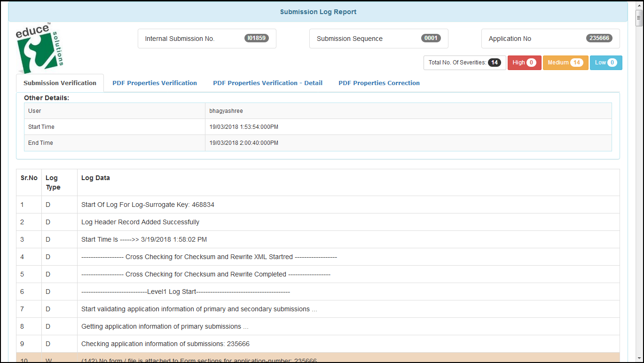Filter by Medium severity button
The image size is (644, 363).
(x=565, y=63)
